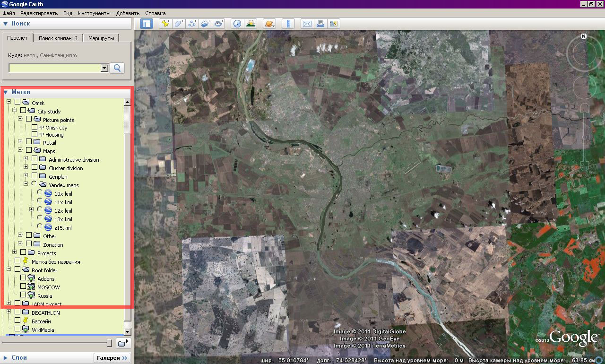Switch to the Маршруты tab
The height and width of the screenshot is (364, 605).
pyautogui.click(x=101, y=38)
